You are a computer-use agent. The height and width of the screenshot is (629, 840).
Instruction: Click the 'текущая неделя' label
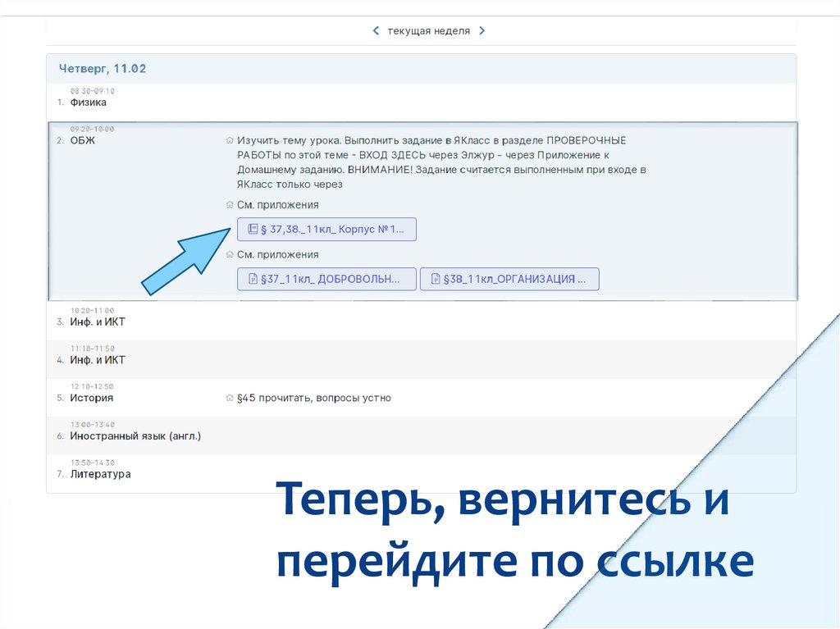click(x=428, y=30)
